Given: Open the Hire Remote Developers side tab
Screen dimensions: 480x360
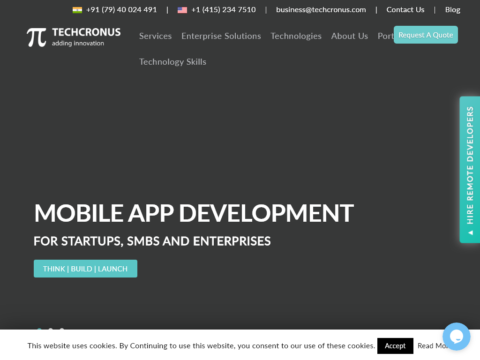Looking at the screenshot, I should pyautogui.click(x=470, y=170).
